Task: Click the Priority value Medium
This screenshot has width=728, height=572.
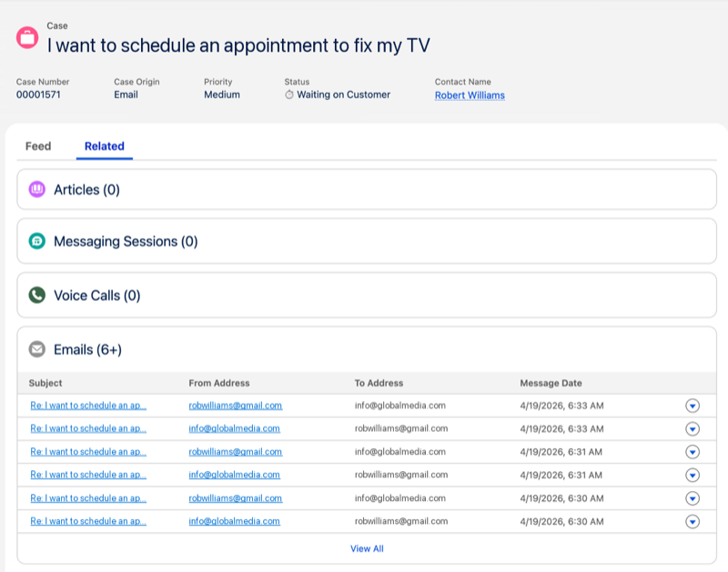Action: (x=222, y=95)
